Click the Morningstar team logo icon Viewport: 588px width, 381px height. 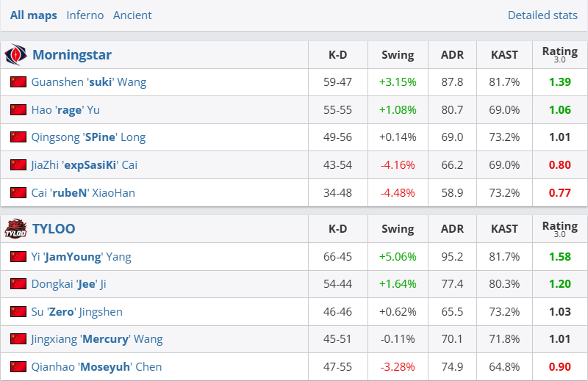pos(16,55)
